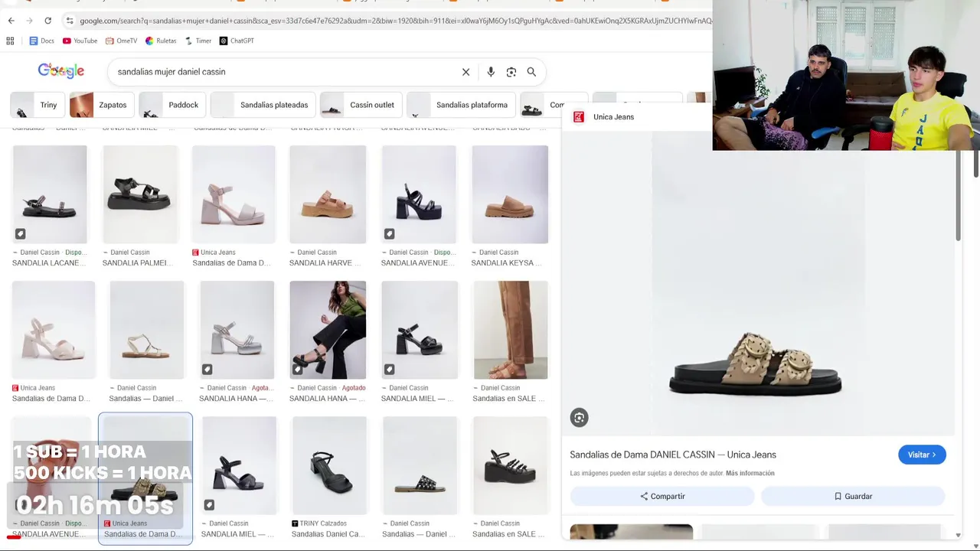Open the Docs bookmark
Image resolution: width=980 pixels, height=551 pixels.
tap(42, 41)
